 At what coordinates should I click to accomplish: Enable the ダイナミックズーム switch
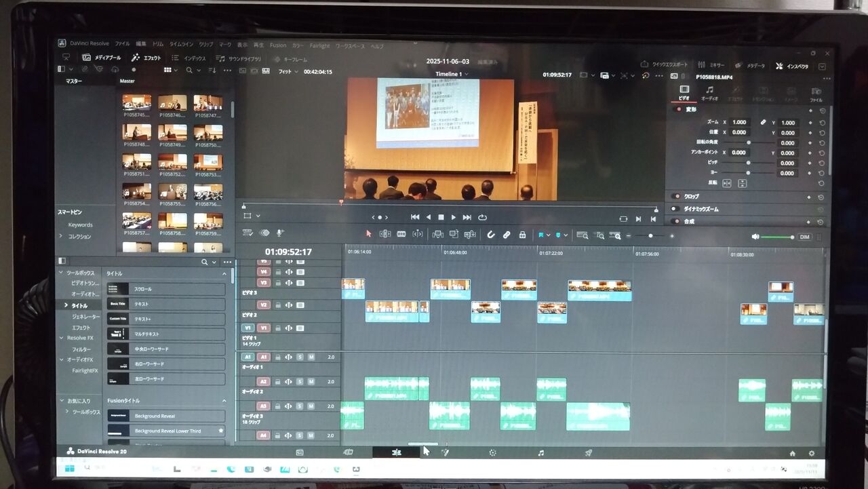click(x=675, y=209)
